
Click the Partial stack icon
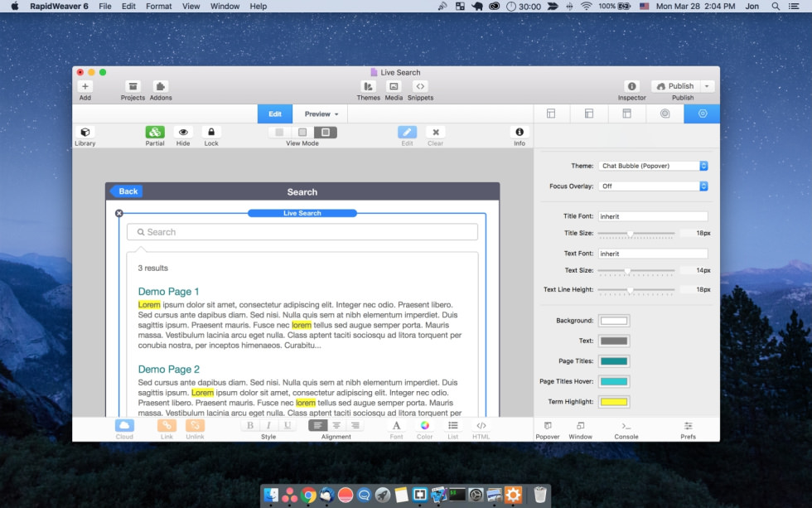pos(155,132)
